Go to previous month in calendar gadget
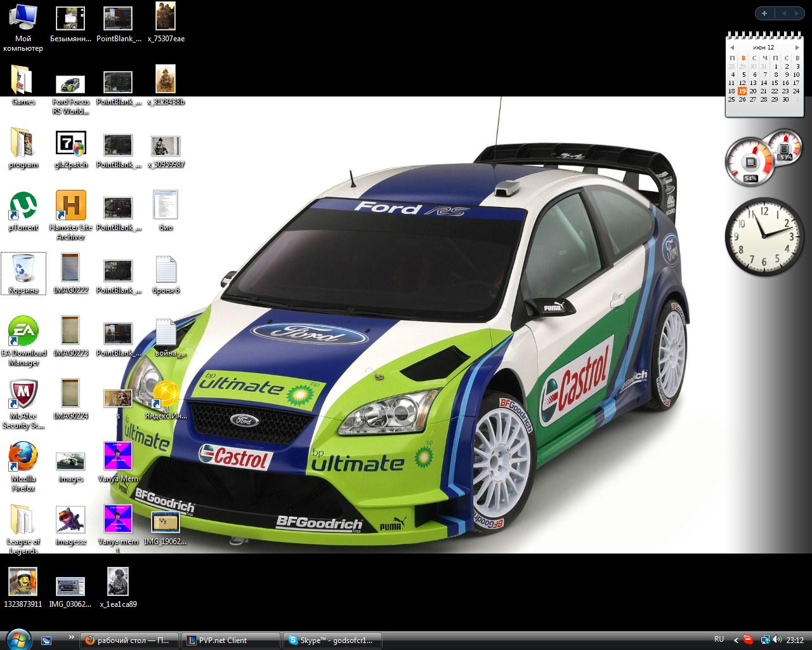Viewport: 812px width, 650px height. (732, 48)
